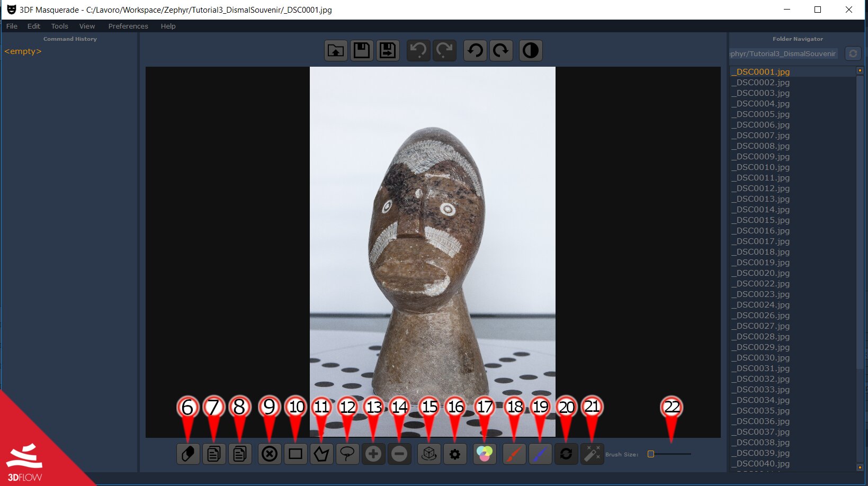
Task: Refresh the Folder Navigator list
Action: tap(853, 53)
